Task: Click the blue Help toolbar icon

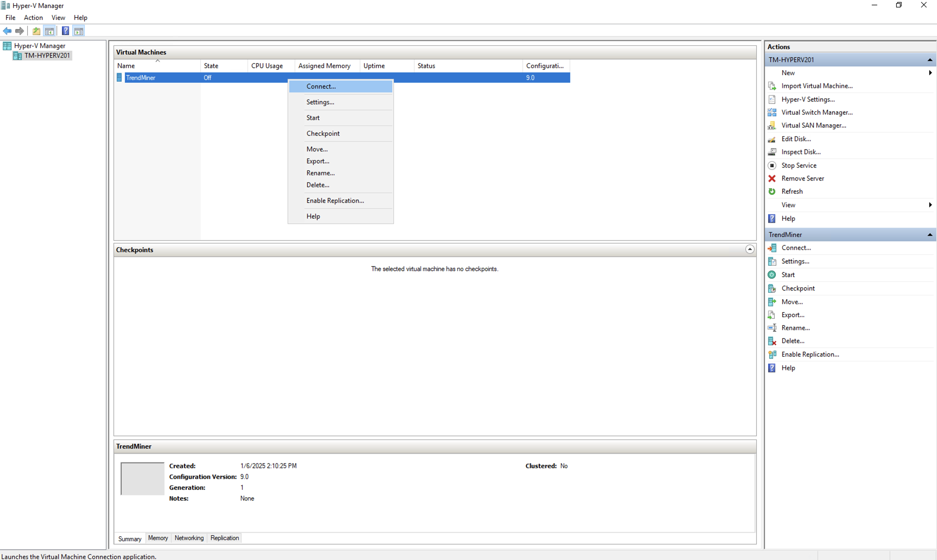Action: 65,31
